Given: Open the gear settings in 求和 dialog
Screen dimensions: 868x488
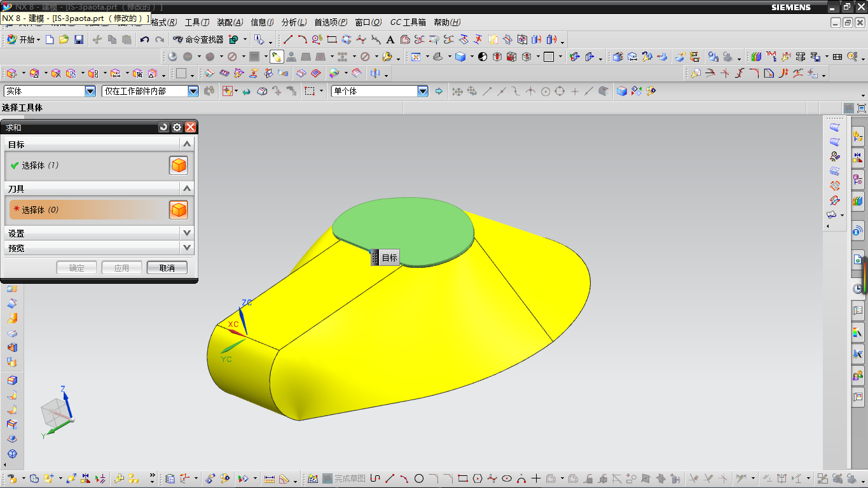Looking at the screenshot, I should (177, 127).
